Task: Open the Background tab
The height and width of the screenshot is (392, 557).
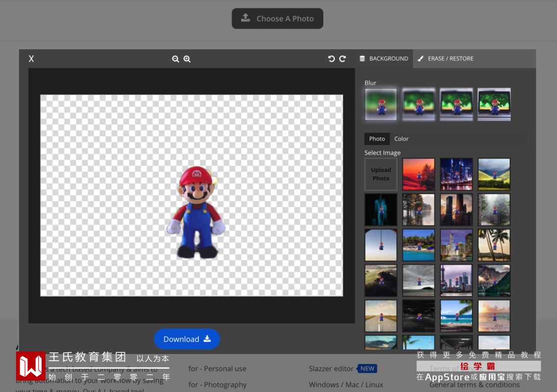Action: 384,59
